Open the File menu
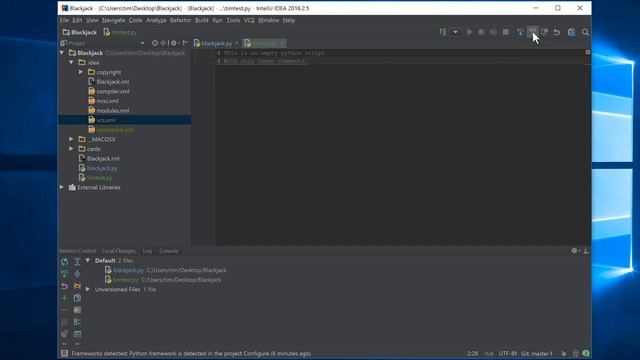 point(64,20)
